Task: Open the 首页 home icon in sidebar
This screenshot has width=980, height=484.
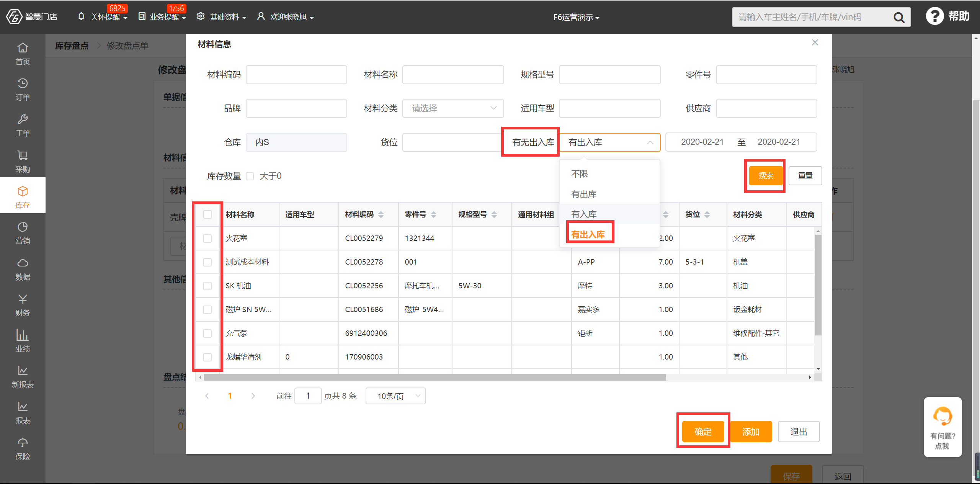Action: (x=23, y=54)
